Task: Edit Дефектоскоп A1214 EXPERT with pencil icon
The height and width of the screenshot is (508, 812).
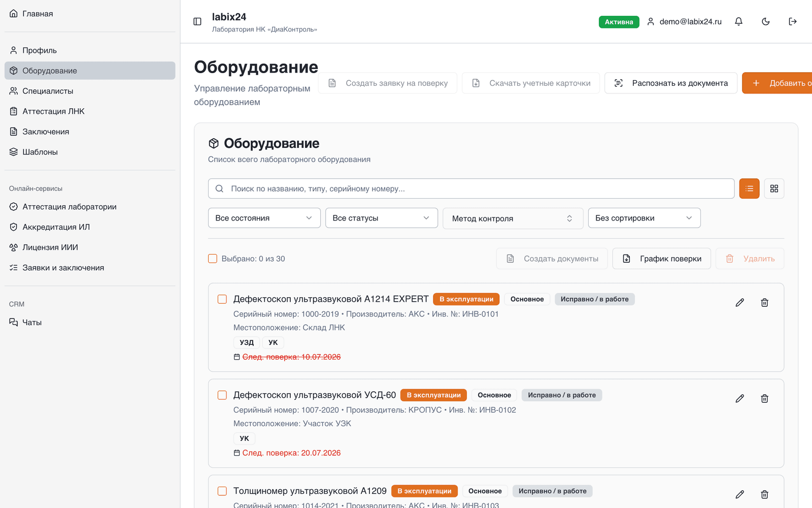Action: [x=740, y=303]
